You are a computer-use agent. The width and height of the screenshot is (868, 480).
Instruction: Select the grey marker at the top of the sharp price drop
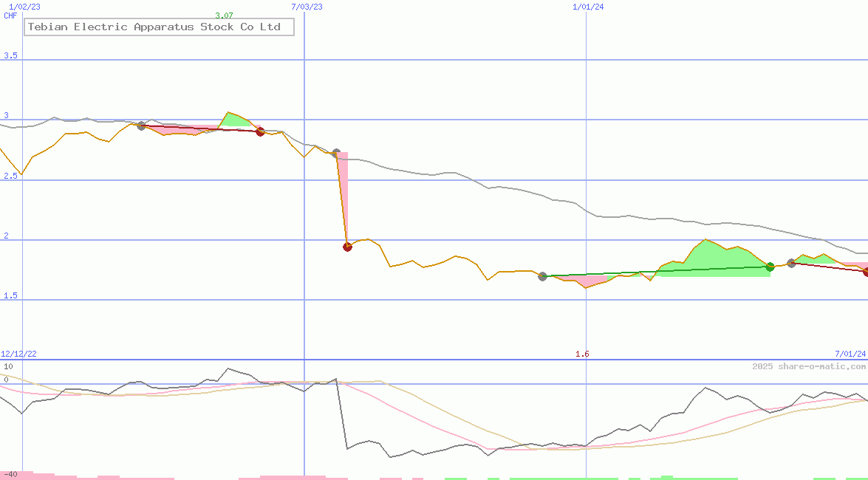tap(336, 154)
